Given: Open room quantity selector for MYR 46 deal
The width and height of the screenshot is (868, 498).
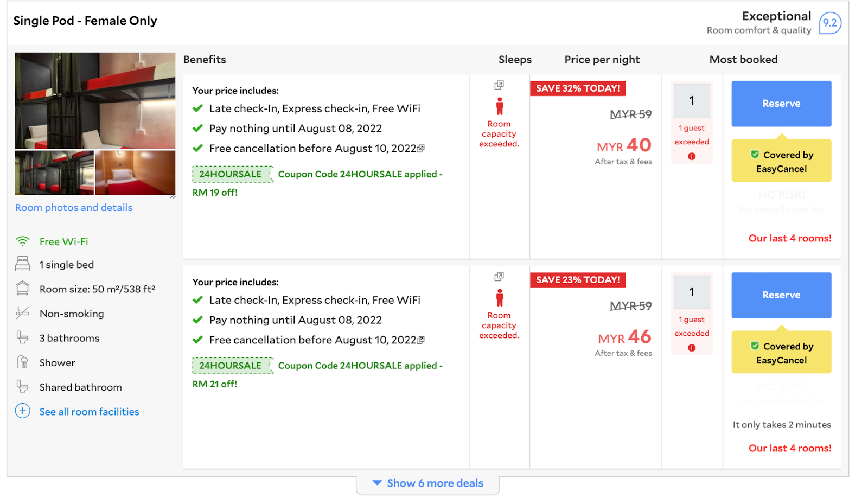Looking at the screenshot, I should click(692, 292).
